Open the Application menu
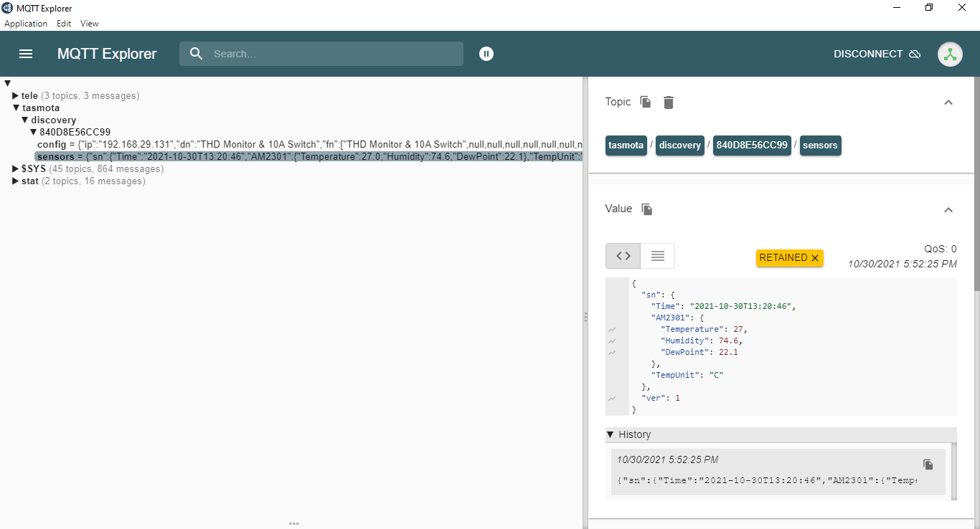Screen dimensions: 980x529 point(26,24)
